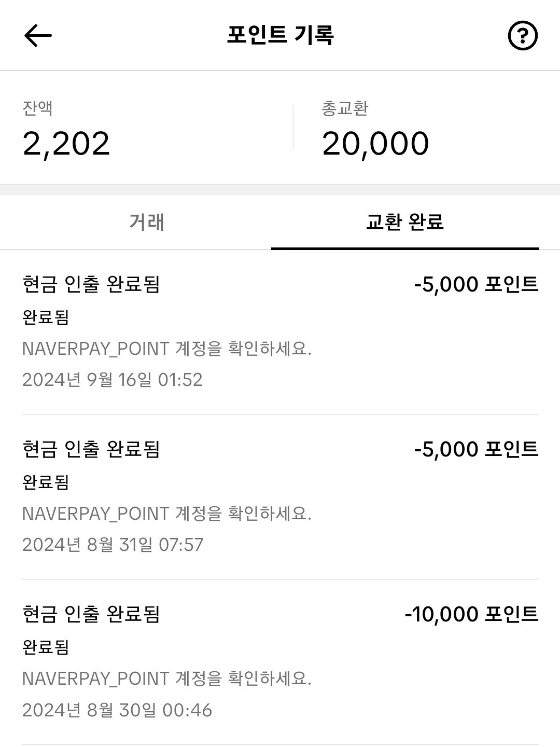The image size is (560, 747).
Task: Select the 교환 완료 tab
Action: pos(404,222)
